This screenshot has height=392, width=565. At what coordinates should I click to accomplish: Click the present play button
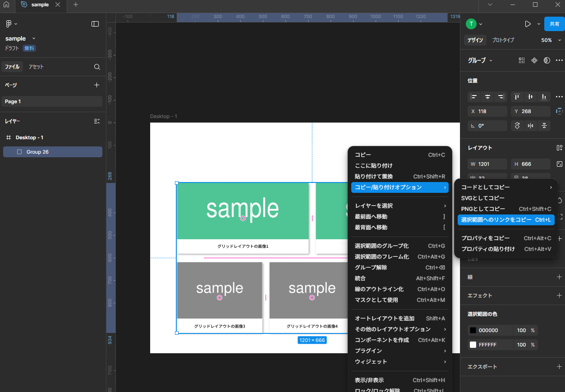pos(528,24)
